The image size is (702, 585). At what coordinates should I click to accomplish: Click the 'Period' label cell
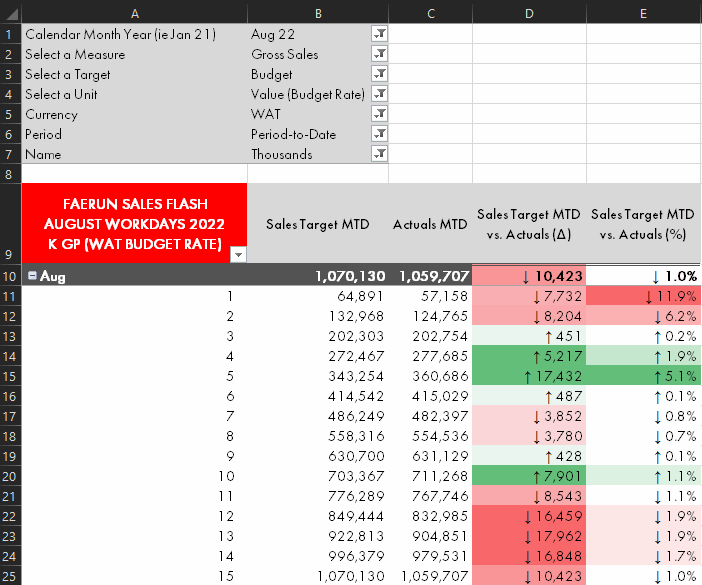tap(134, 134)
